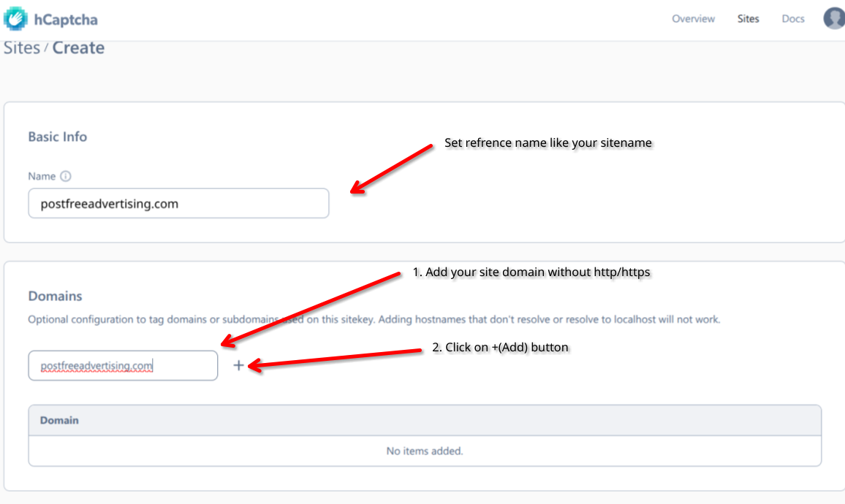Click the Domain column header

click(58, 420)
